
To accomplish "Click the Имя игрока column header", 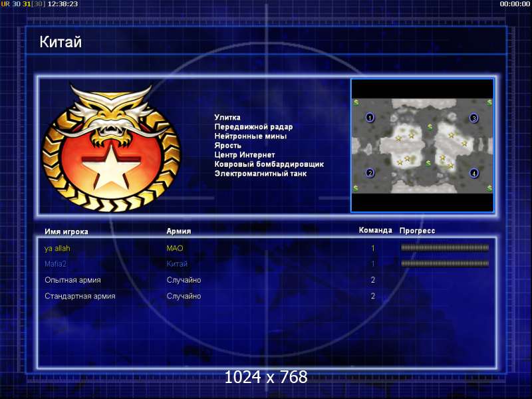I will [66, 231].
